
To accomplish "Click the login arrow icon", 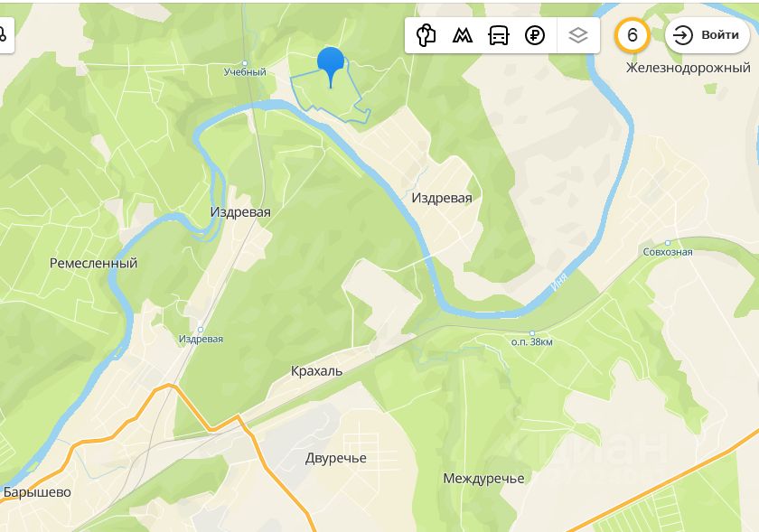I will tap(683, 35).
